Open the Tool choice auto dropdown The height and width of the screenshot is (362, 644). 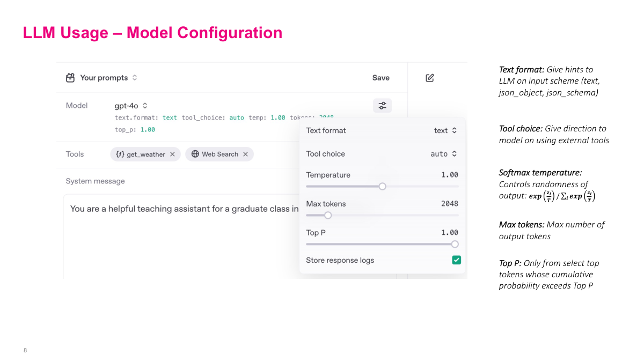click(444, 154)
